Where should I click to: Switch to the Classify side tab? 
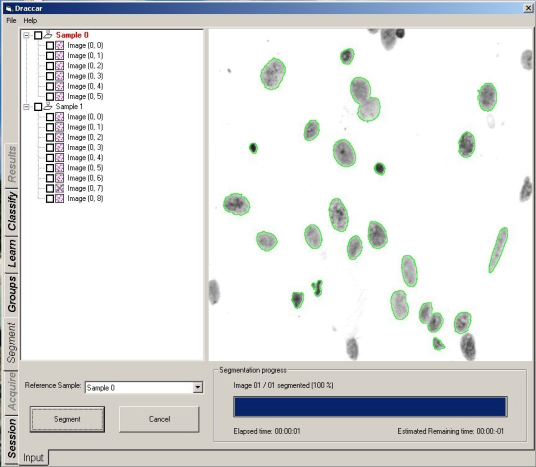click(12, 211)
